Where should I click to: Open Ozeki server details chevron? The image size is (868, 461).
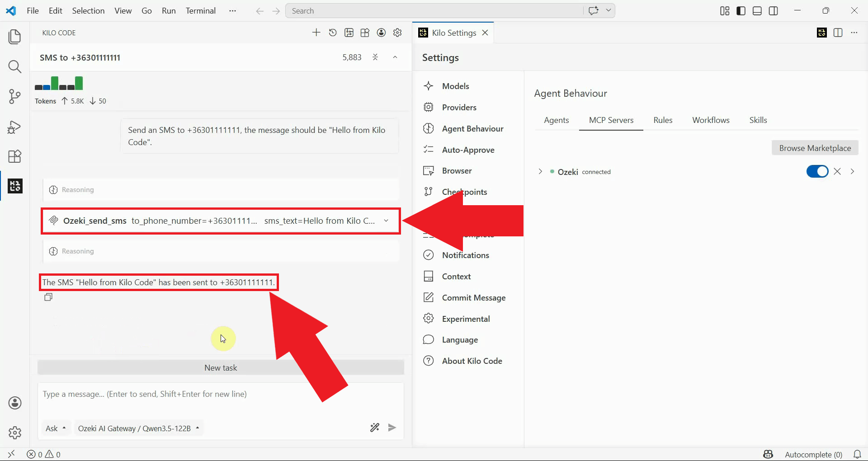(853, 171)
